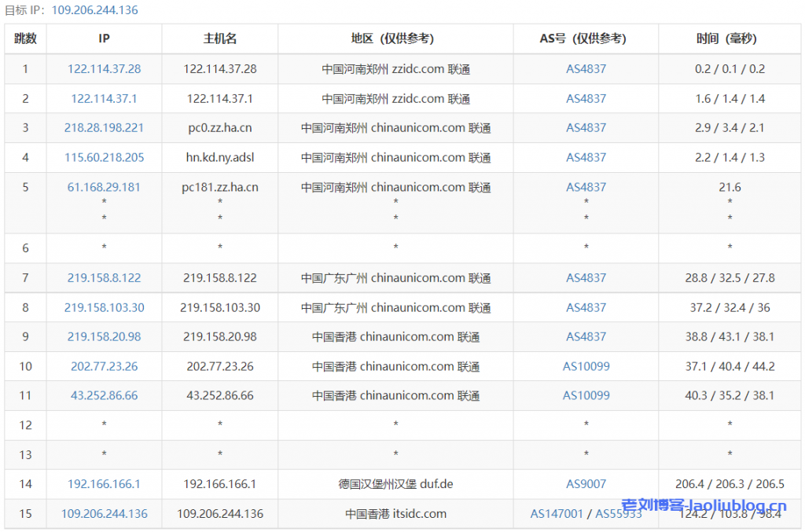Open the 219.158.8.122 IP link
Viewport: 805px width, 532px height.
click(x=104, y=278)
